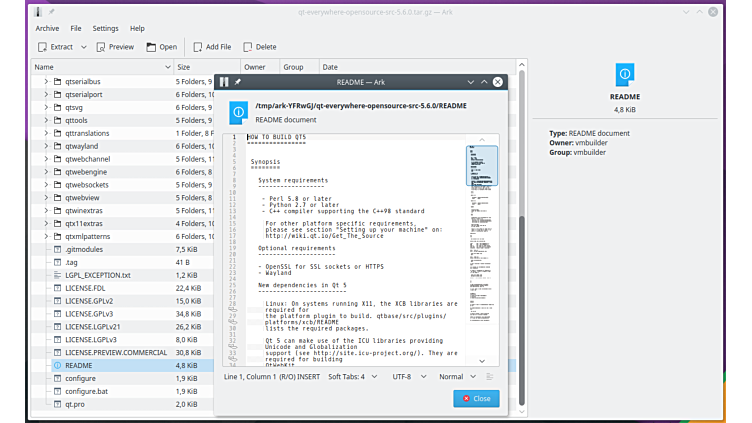The height and width of the screenshot is (423, 752).
Task: Open the Soft Tabs dropdown
Action: [350, 377]
